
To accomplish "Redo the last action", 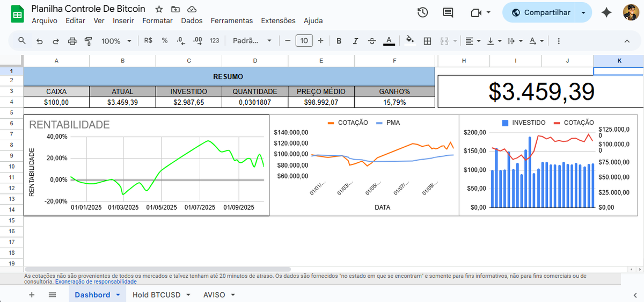I will 56,41.
